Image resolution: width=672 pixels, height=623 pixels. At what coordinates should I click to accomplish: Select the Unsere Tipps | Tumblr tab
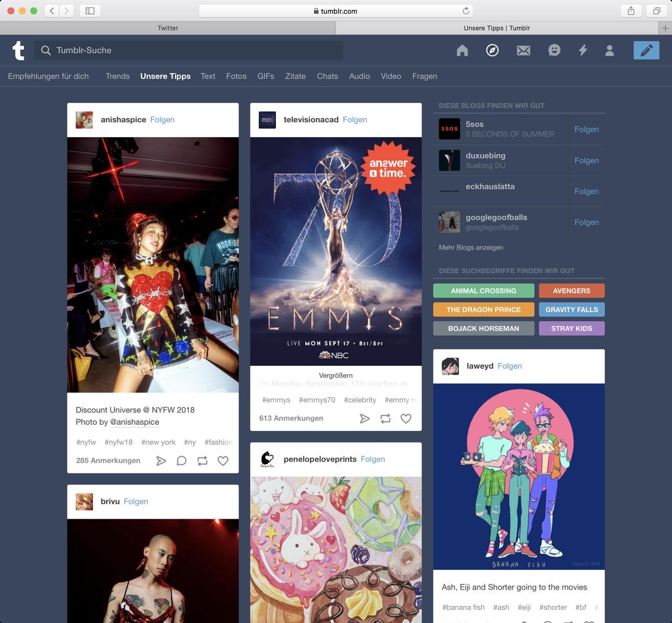(497, 28)
